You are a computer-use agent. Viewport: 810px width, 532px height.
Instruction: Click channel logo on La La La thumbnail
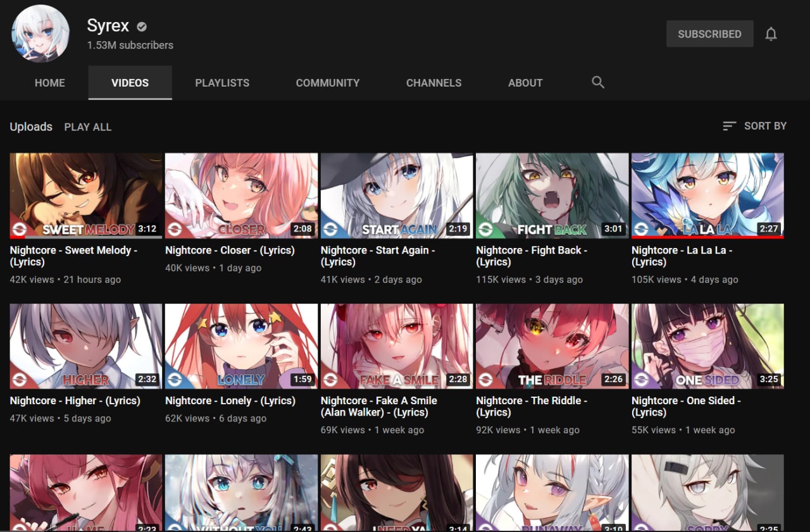click(x=641, y=229)
